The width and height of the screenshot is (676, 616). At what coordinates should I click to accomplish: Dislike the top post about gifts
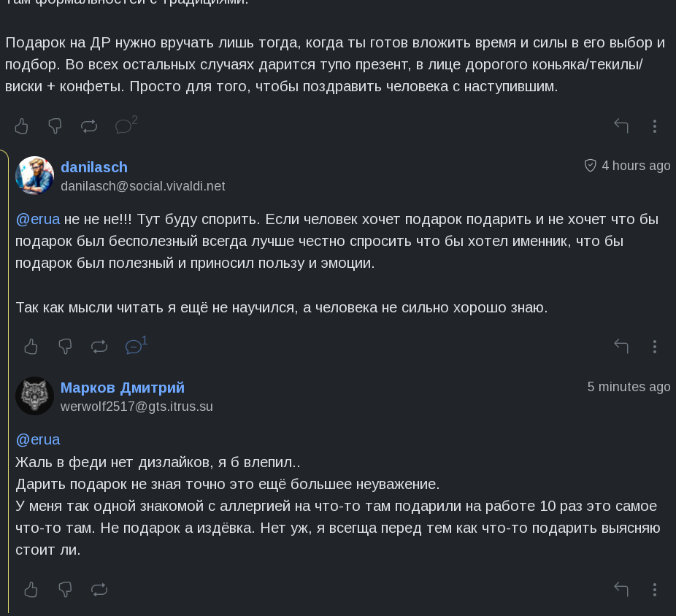[x=55, y=126]
